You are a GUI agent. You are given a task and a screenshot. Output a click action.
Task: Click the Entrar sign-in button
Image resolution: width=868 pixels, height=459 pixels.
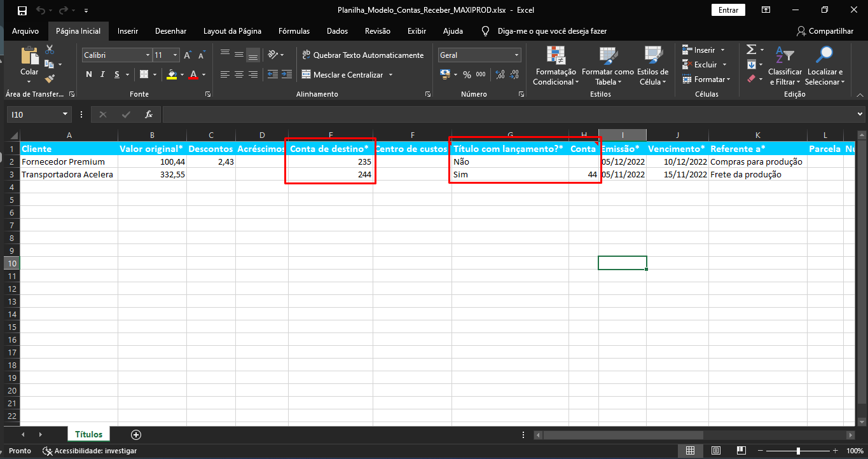click(x=728, y=10)
